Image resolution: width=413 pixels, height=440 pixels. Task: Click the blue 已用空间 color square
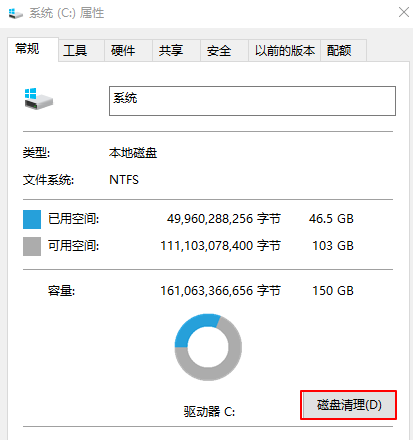point(32,219)
